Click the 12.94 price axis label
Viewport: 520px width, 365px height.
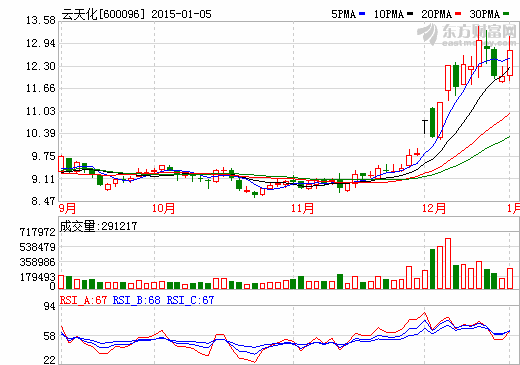[x=41, y=43]
